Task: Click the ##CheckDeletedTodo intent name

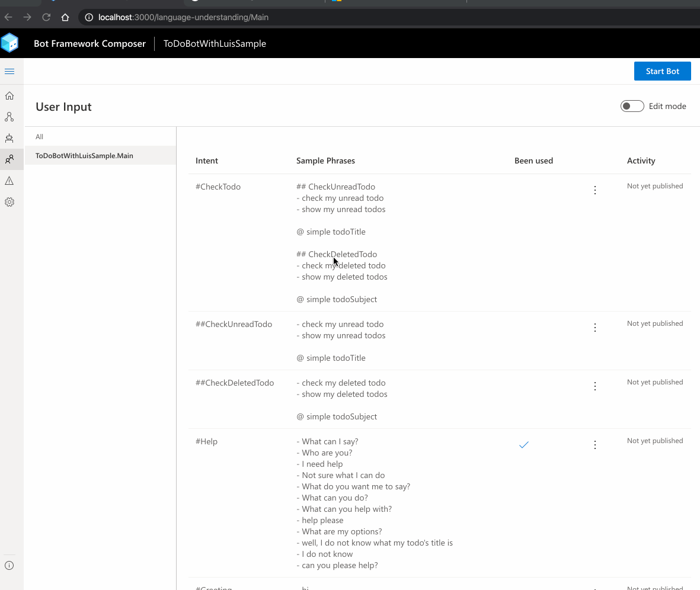Action: click(235, 383)
